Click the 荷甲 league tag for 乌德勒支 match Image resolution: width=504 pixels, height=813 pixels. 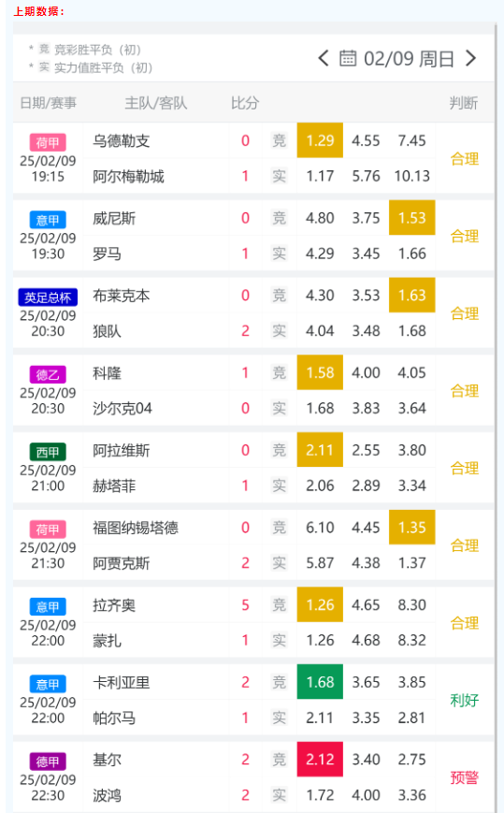coord(48,142)
